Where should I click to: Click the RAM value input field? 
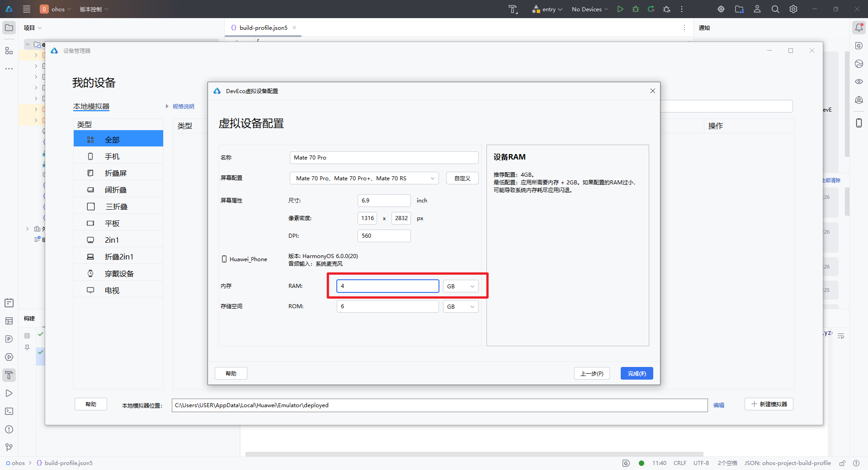[388, 286]
